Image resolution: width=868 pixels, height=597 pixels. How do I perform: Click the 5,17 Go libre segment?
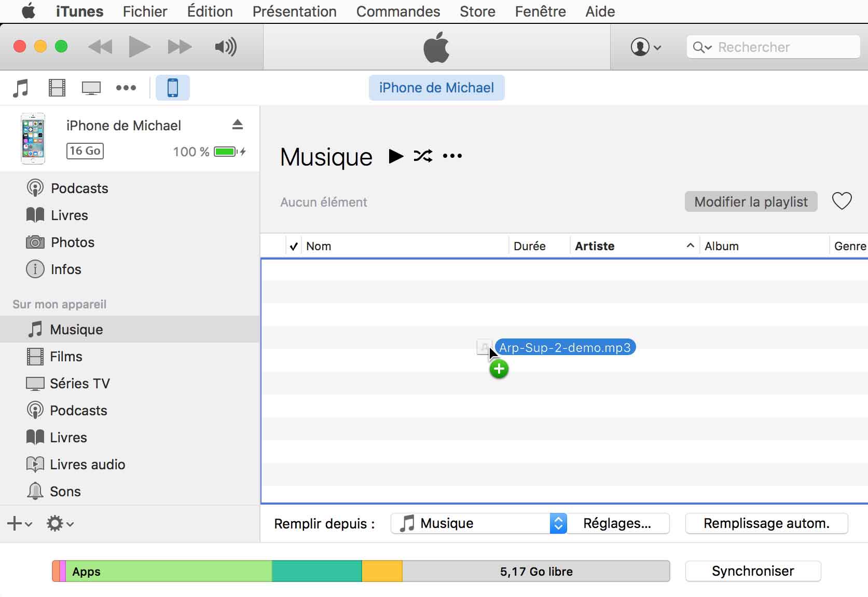tap(536, 571)
